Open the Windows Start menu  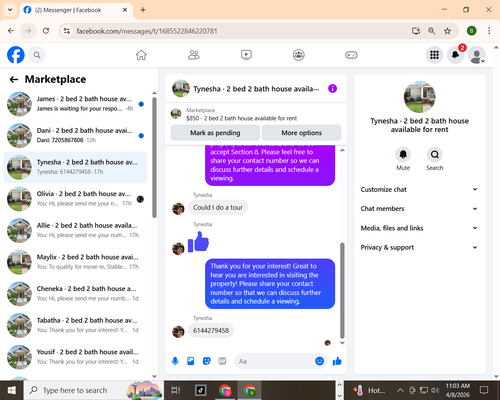(11, 390)
